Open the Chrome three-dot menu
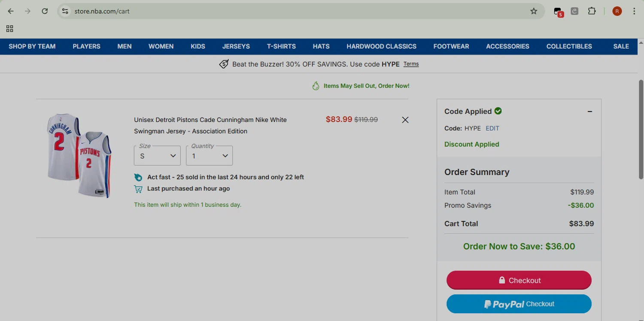644x321 pixels. pyautogui.click(x=634, y=11)
